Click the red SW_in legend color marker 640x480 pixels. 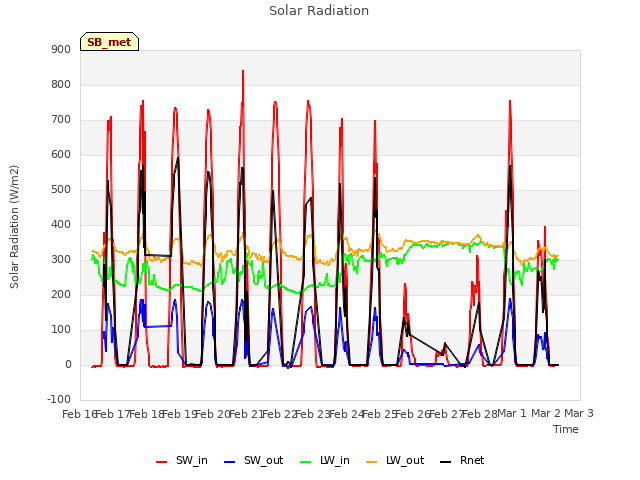pos(162,462)
